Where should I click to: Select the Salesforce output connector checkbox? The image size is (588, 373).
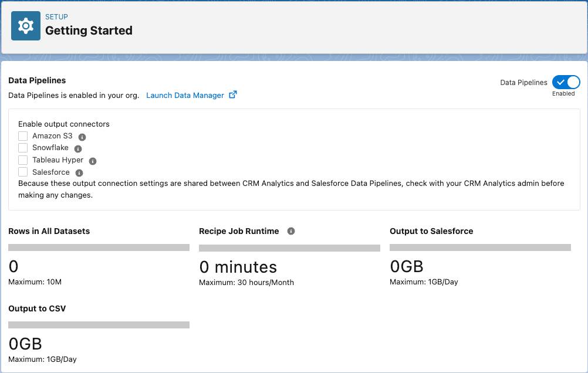pos(23,172)
